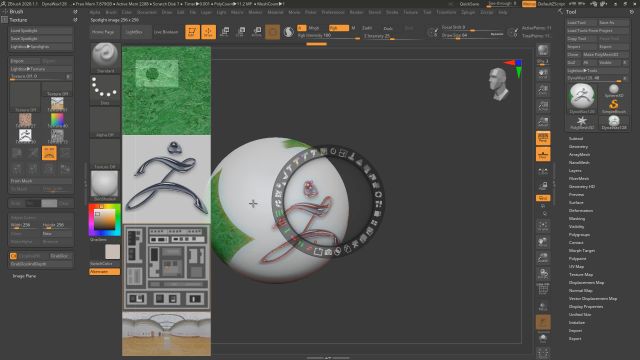Adjust the Focal Shift slider
The height and width of the screenshot is (360, 640).
pos(473,28)
